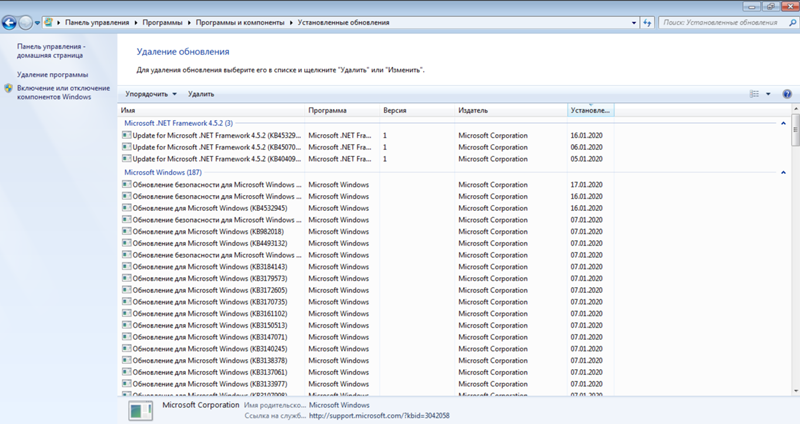Click icon of the KB4532945 update row

point(127,208)
